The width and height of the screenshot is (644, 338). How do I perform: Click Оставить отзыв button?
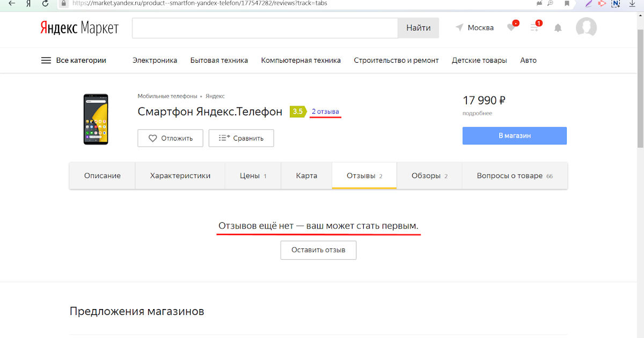(318, 250)
